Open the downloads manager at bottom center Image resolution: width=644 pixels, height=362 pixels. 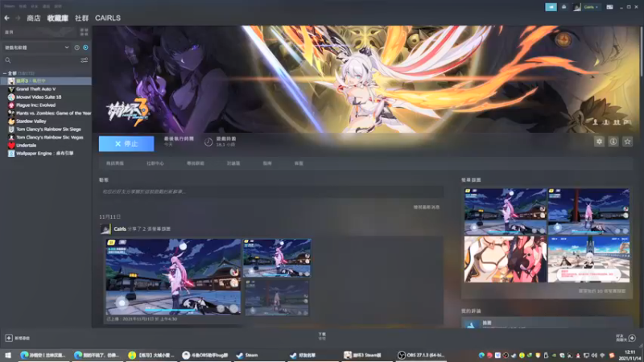point(322,336)
